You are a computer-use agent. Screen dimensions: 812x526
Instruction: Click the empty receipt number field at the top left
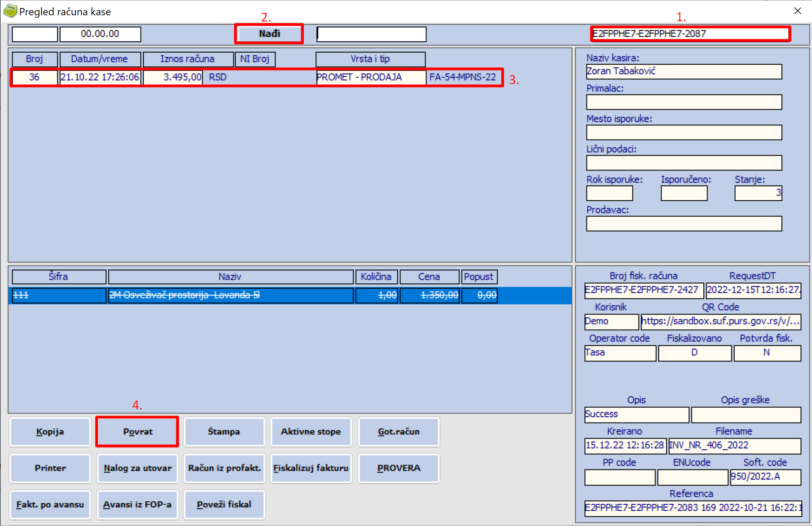(35, 34)
